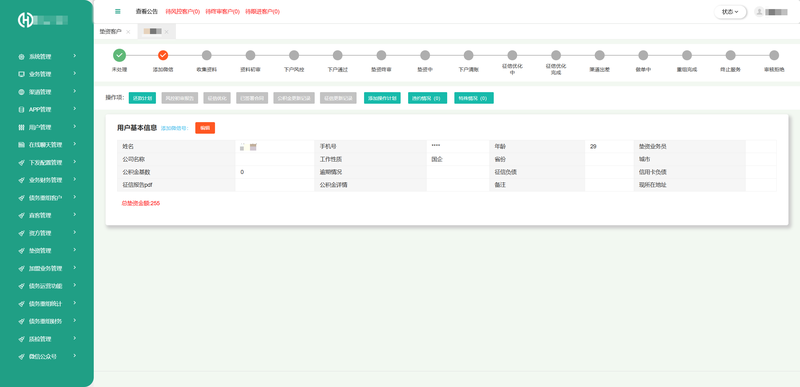This screenshot has width=800, height=387.
Task: Click the orange 编辑 button
Action: click(x=205, y=128)
